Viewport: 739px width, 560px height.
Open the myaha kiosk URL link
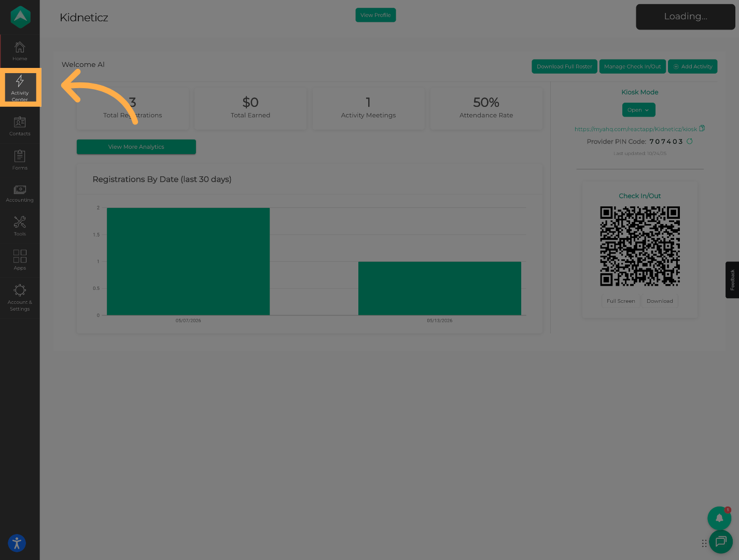point(636,129)
